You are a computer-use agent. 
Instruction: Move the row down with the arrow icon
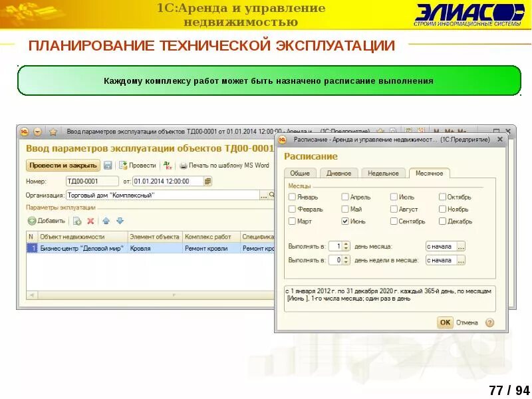click(x=120, y=221)
